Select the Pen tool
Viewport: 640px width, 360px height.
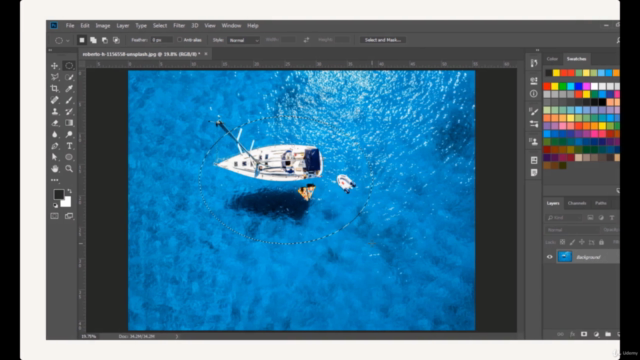tap(54, 146)
